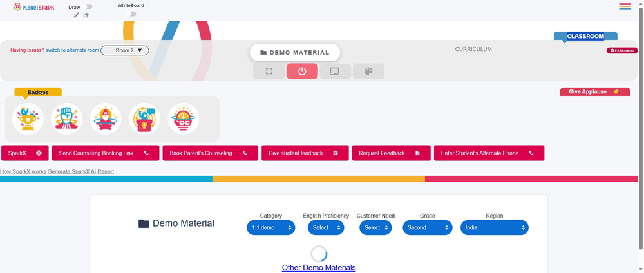Click document icon on Request Feedback

pyautogui.click(x=418, y=153)
